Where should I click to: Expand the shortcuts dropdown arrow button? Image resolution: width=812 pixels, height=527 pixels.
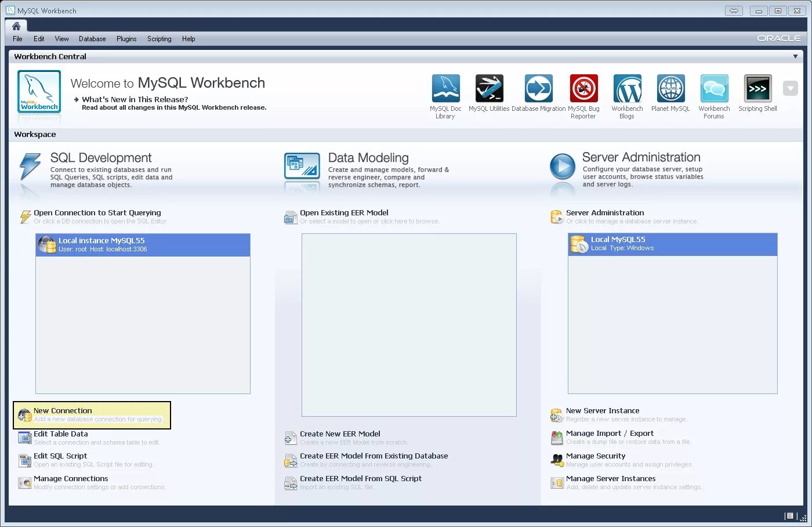(790, 88)
